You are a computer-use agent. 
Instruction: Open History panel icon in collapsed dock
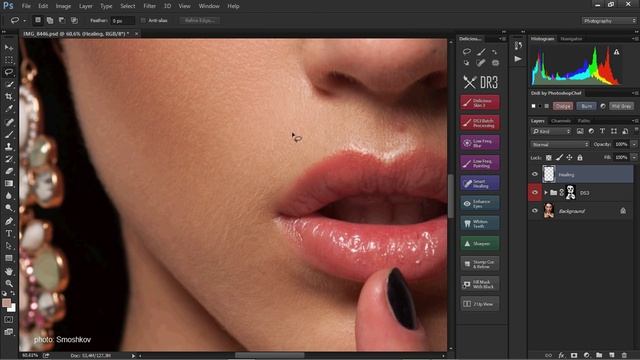tap(518, 46)
